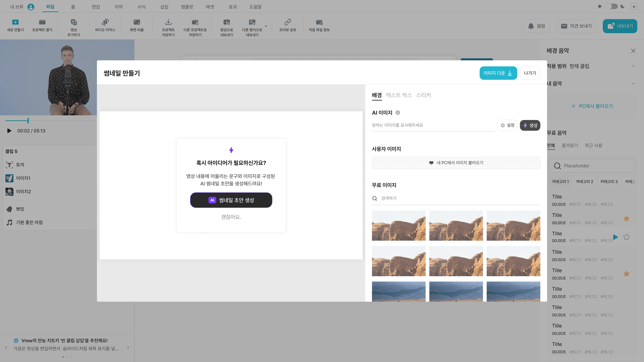The image size is (644, 362).
Task: Click the 프로젝트 저장하기 save icon
Action: (x=168, y=22)
